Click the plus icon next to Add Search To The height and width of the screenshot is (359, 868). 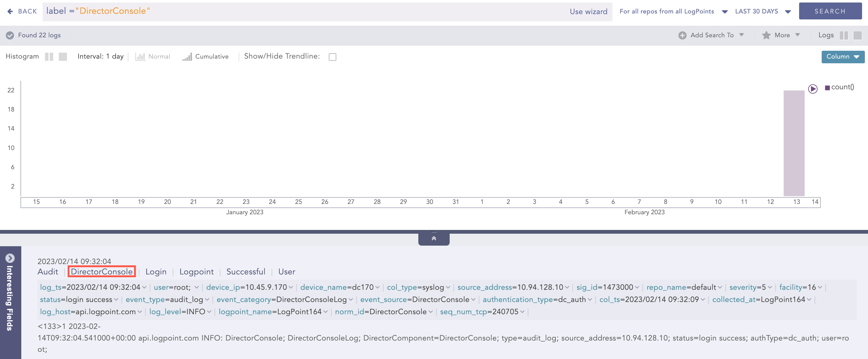coord(682,35)
